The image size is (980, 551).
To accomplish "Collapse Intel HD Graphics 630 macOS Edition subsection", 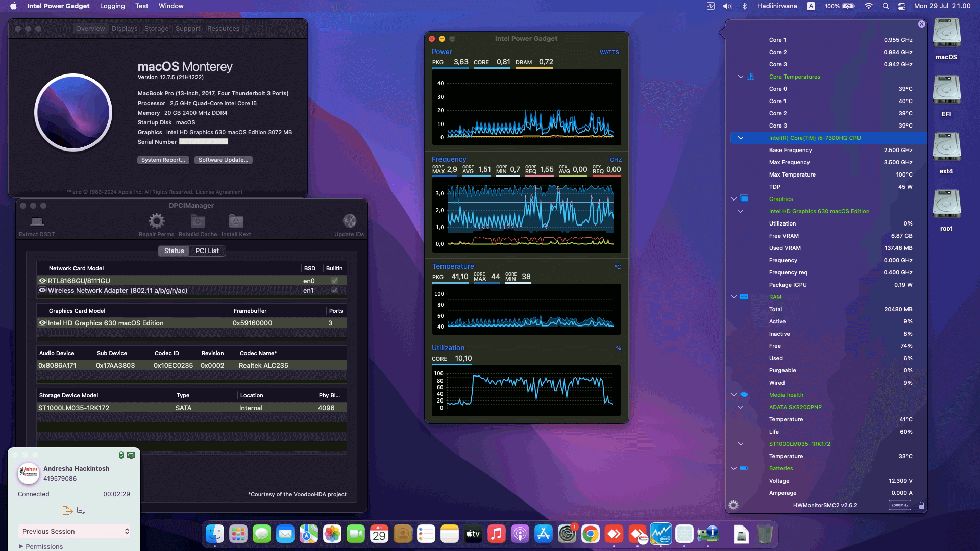I will point(741,211).
